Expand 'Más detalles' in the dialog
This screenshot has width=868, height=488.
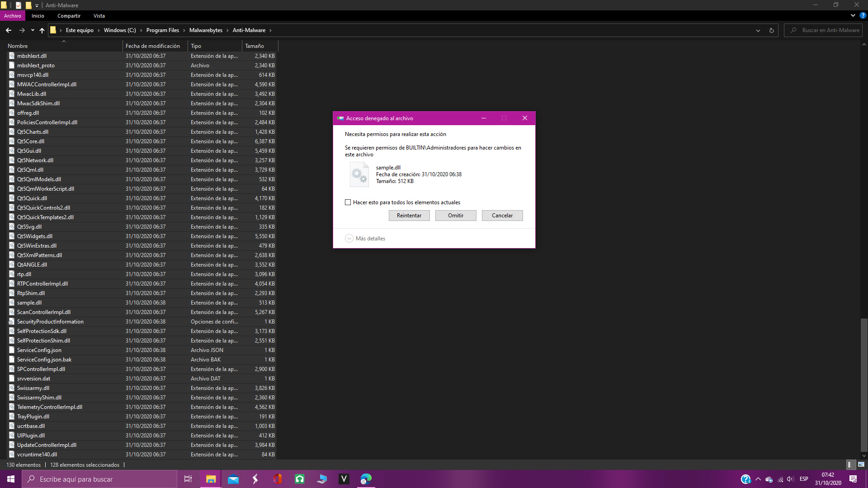(x=349, y=239)
